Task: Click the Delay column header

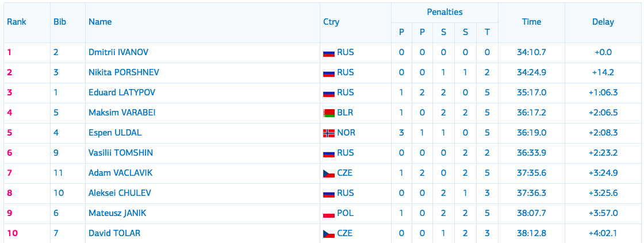Action: coord(603,22)
